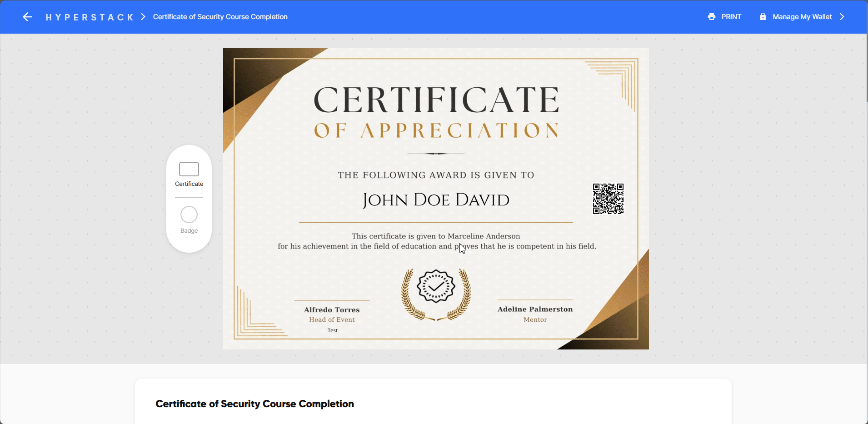Click the page's vertical scrollbar

click(866, 68)
